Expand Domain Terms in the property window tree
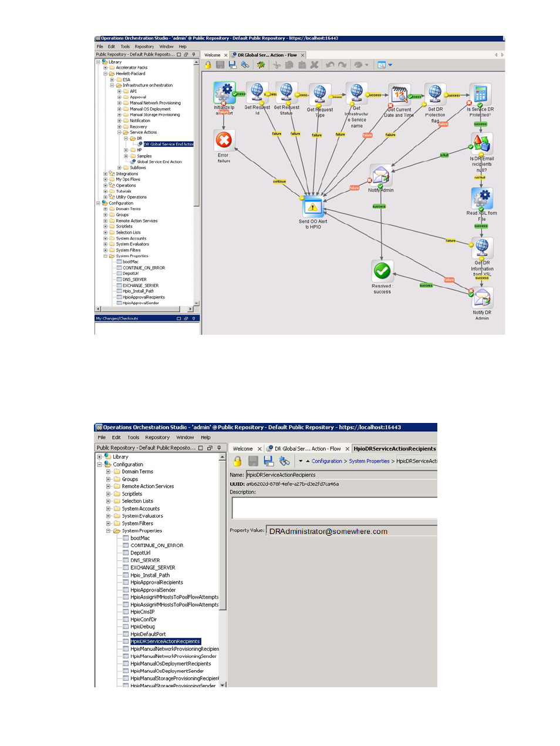Screen dimensions: 560x746 coord(109,472)
